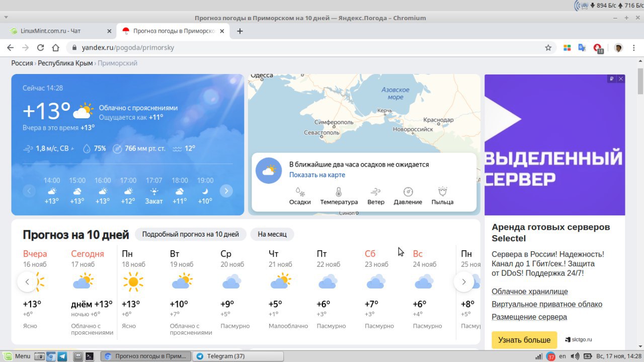Launch the terminal from the panel
The width and height of the screenshot is (644, 362).
[x=89, y=356]
